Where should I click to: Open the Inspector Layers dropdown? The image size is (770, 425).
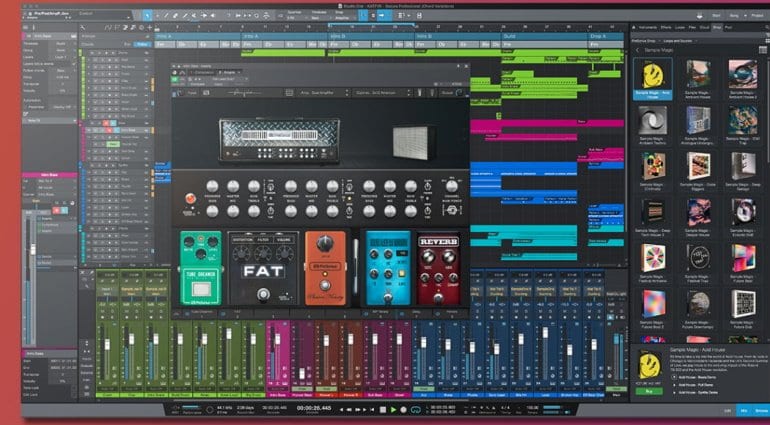point(61,57)
